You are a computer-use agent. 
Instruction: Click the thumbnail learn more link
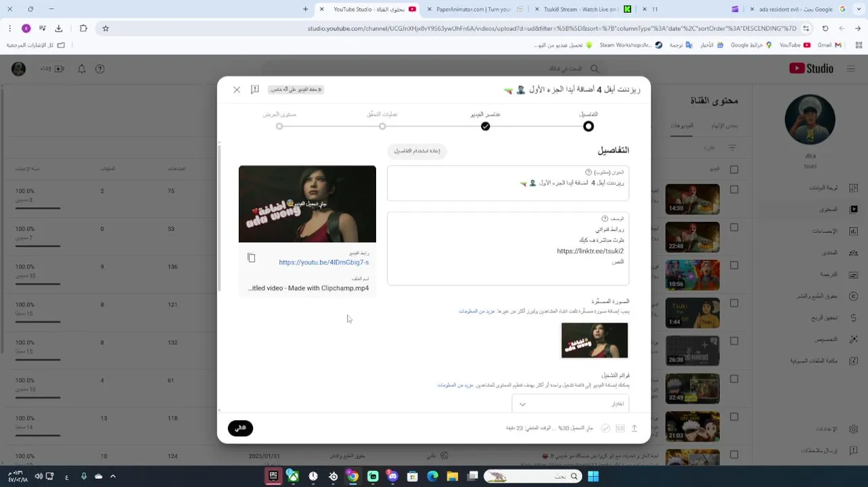pos(476,311)
